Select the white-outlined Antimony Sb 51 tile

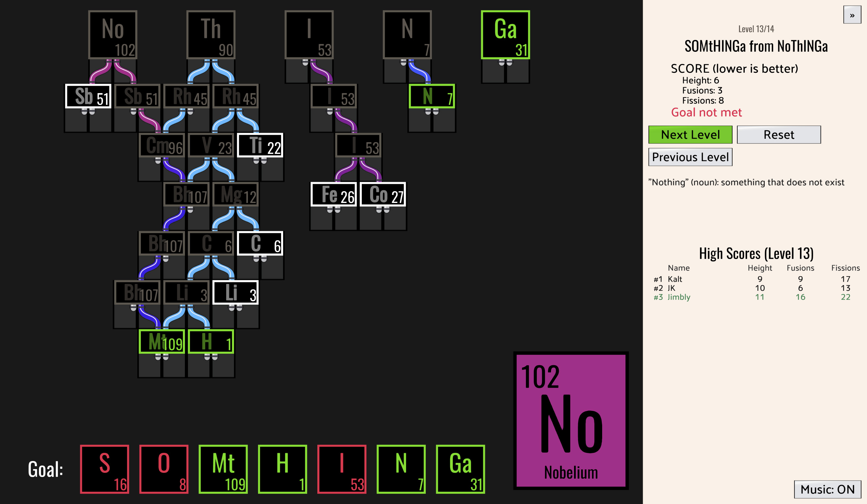[88, 96]
